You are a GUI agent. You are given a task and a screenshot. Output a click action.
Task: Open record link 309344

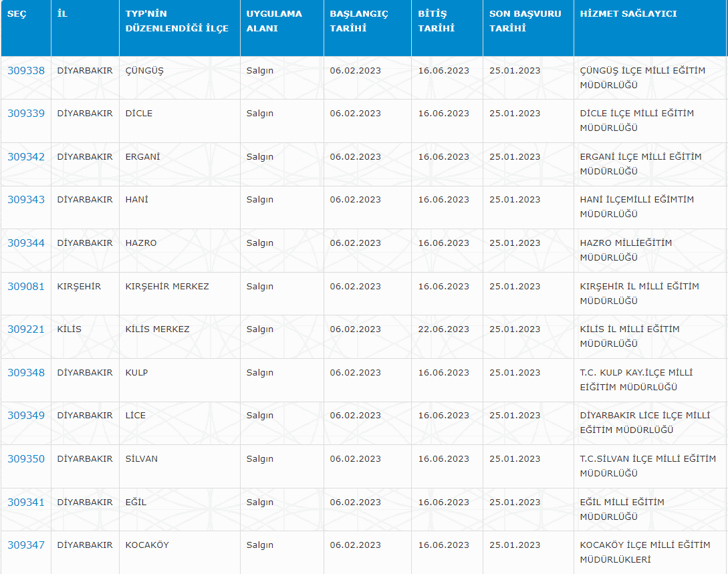(x=26, y=243)
